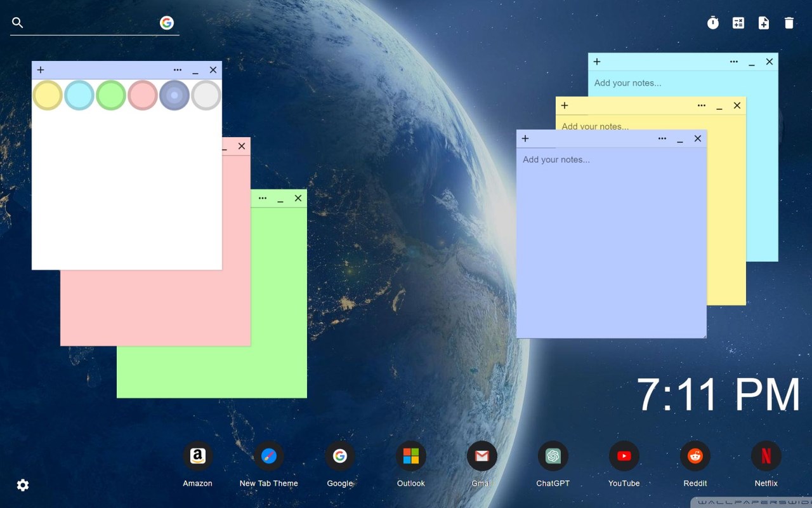Open the three-dot menu on the cyan note
Image resolution: width=812 pixels, height=508 pixels.
click(734, 62)
